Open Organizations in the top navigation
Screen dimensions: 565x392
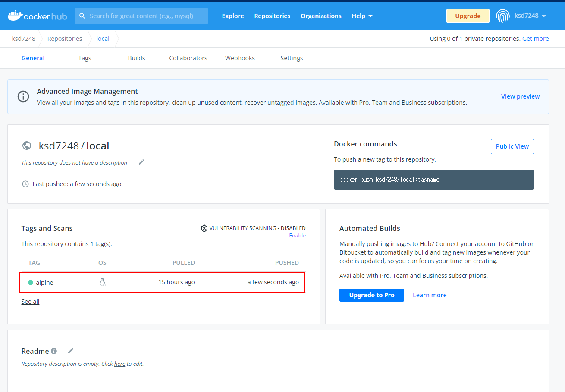(x=321, y=16)
